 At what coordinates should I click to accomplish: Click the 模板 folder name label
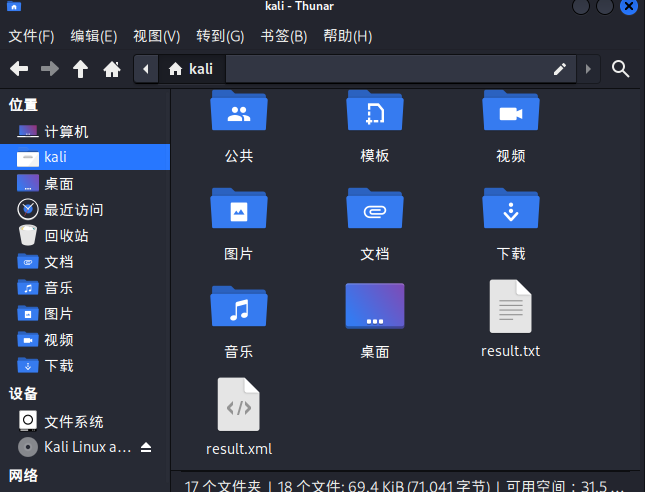click(375, 156)
